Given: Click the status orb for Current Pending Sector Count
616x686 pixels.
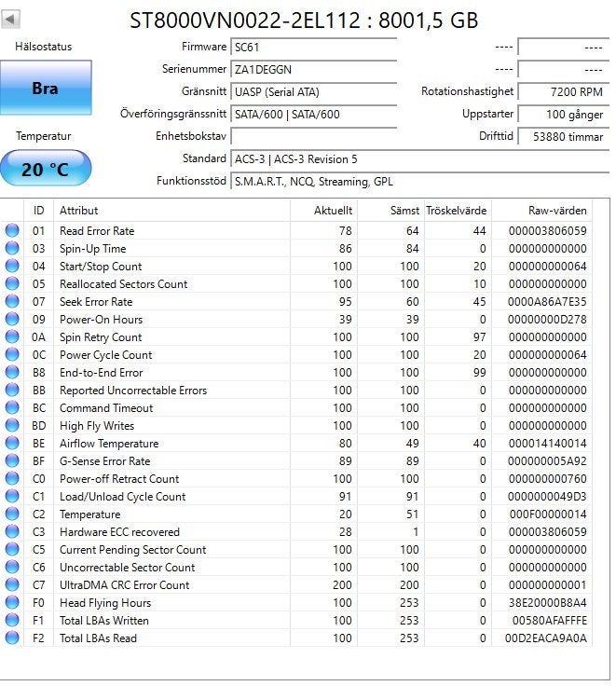Looking at the screenshot, I should click(x=12, y=549).
